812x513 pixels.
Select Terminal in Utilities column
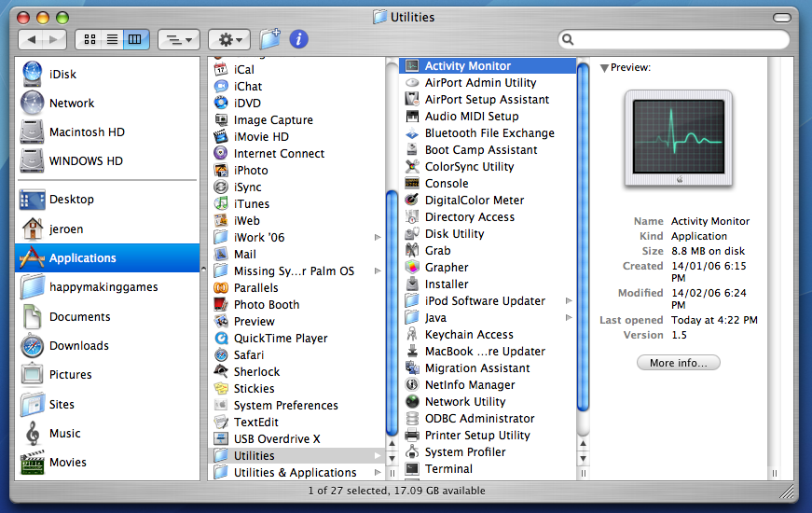(x=488, y=469)
